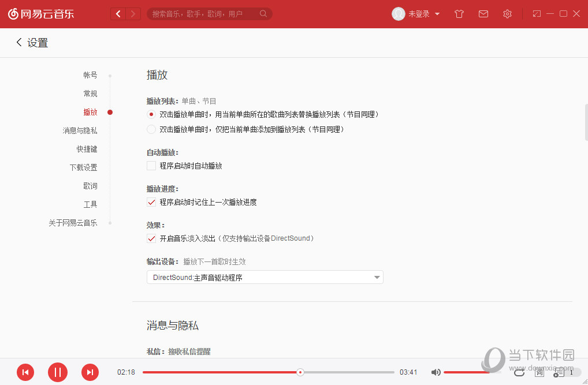Screen dimensions: 588x385
Task: Click the NetEase Cloud Music logo
Action: pyautogui.click(x=40, y=13)
